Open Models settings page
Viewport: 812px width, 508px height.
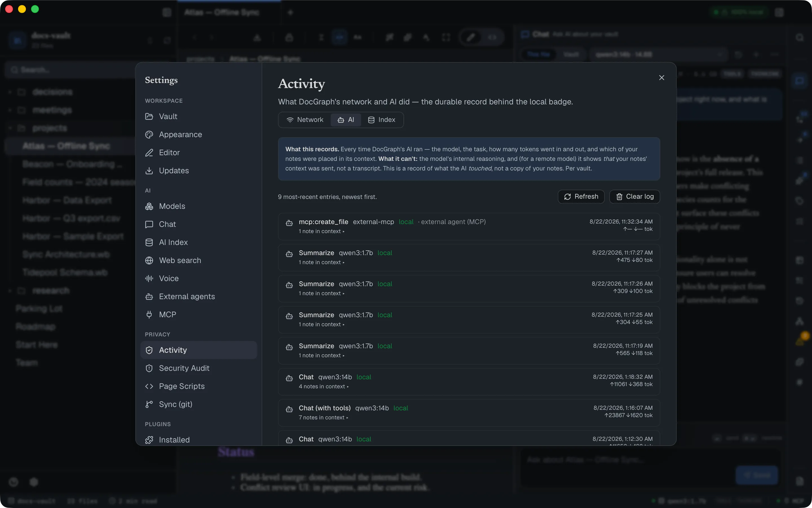click(x=198, y=206)
